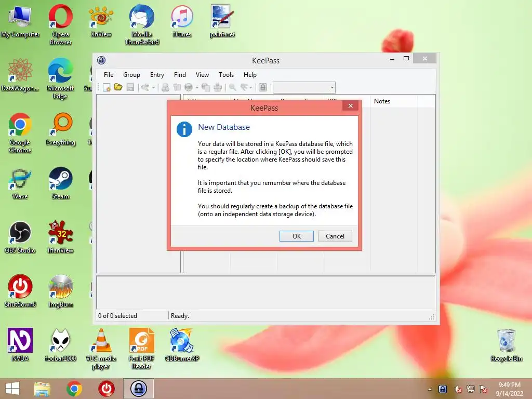Click the Lock Workspace padlock icon
Image resolution: width=532 pixels, height=399 pixels.
tap(263, 87)
